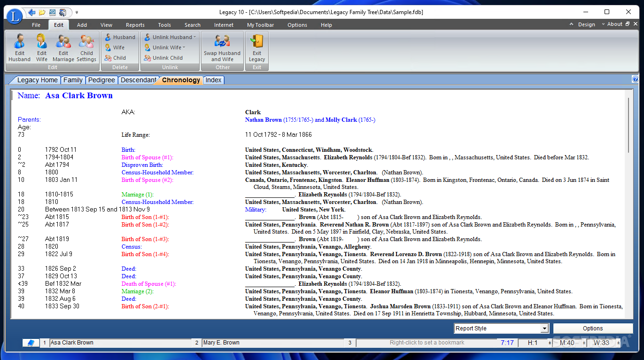
Task: Switch to the Add ribbon tab
Action: point(82,25)
